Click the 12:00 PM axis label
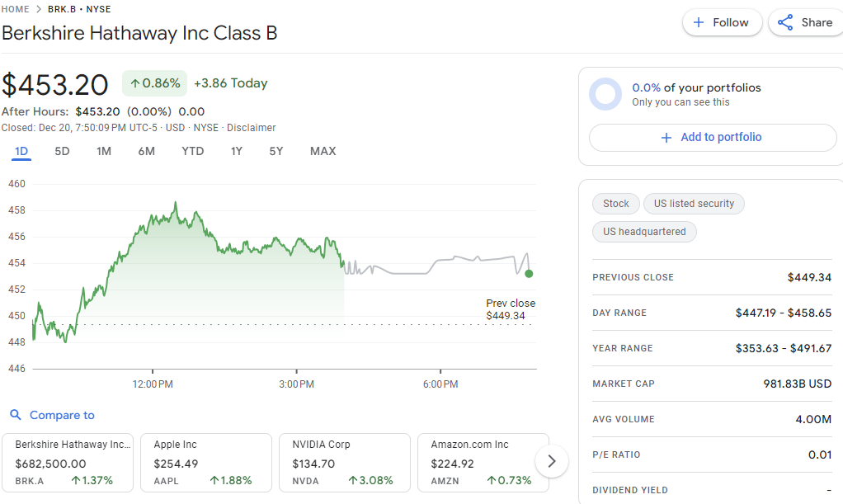 click(x=153, y=384)
